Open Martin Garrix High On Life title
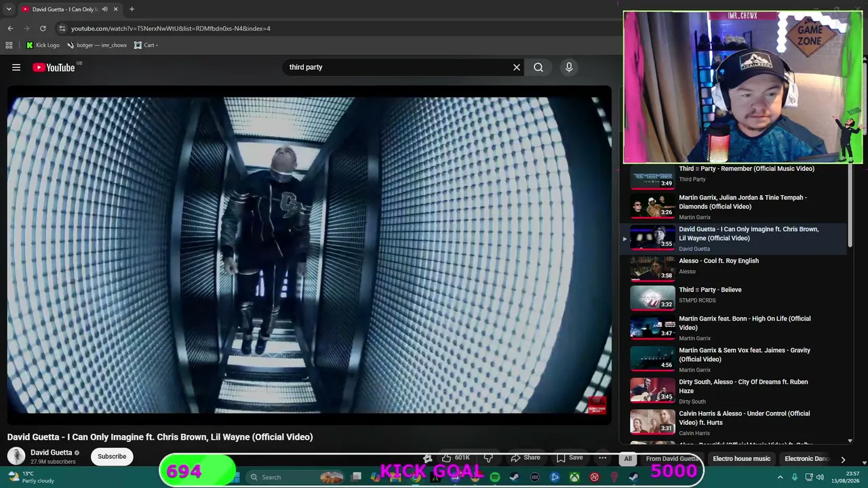This screenshot has height=488, width=868. click(745, 323)
